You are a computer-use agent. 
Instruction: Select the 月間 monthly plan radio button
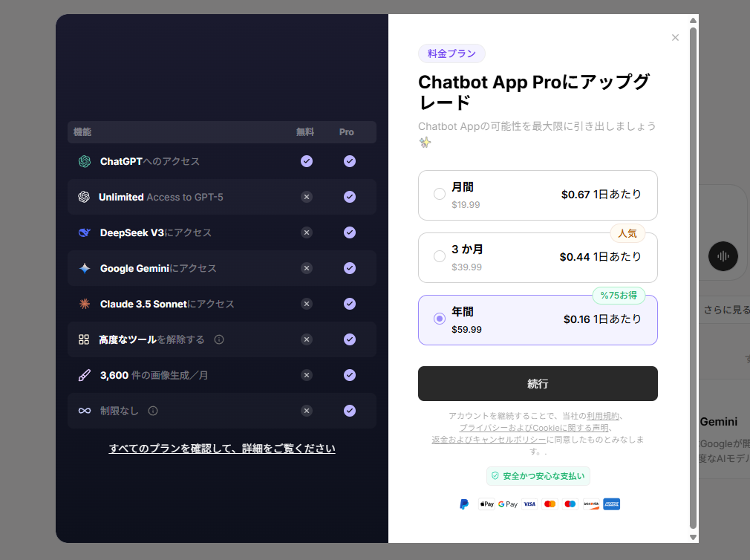tap(440, 194)
